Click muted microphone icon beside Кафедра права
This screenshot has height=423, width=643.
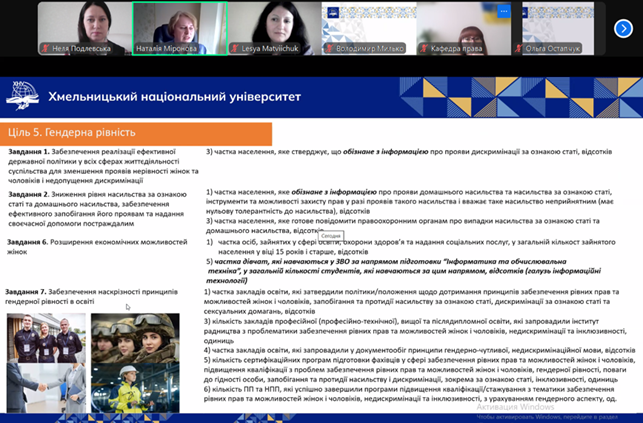point(424,48)
